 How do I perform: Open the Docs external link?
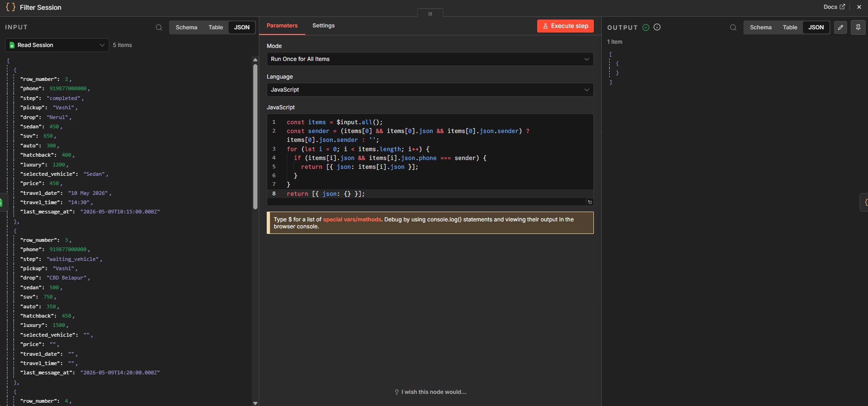tap(834, 7)
